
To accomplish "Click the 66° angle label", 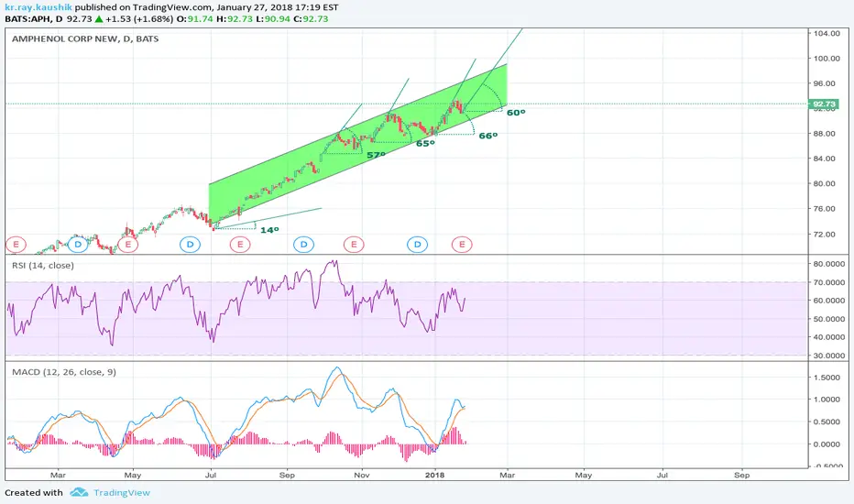I will [x=488, y=136].
